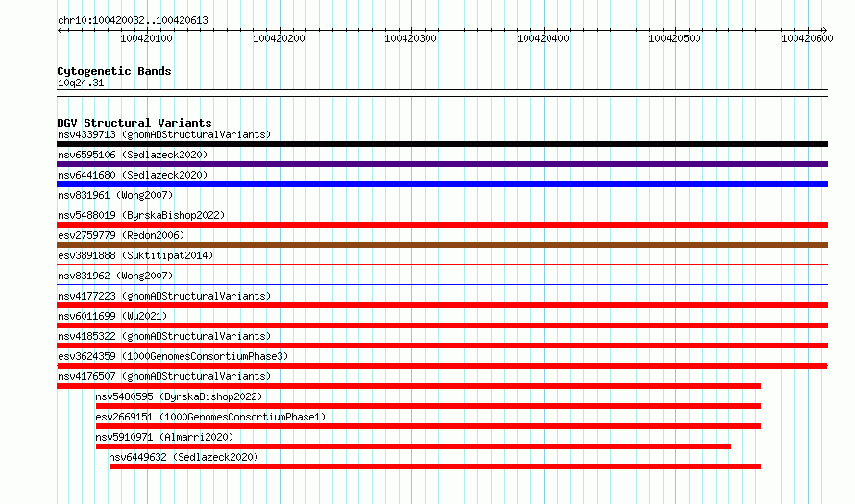Viewport: 855px width, 504px height.
Task: Click the red bar for nsv6011699
Action: pyautogui.click(x=442, y=325)
